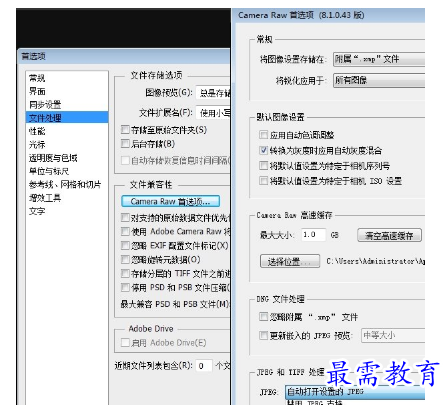Click Camera Raw 首选项... button
Screen dimensions: 448x405
(170, 201)
